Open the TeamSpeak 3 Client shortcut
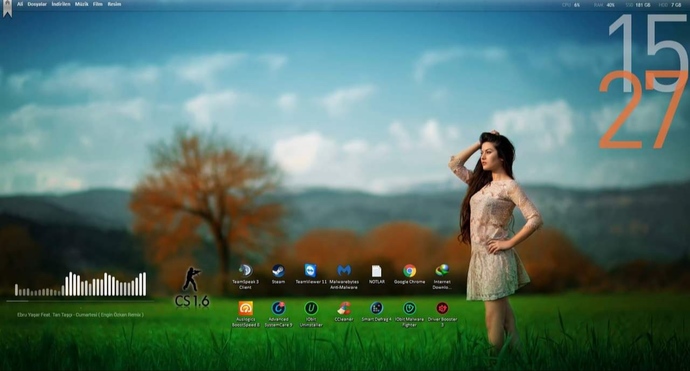Screen dimensions: 690x371 (245, 277)
